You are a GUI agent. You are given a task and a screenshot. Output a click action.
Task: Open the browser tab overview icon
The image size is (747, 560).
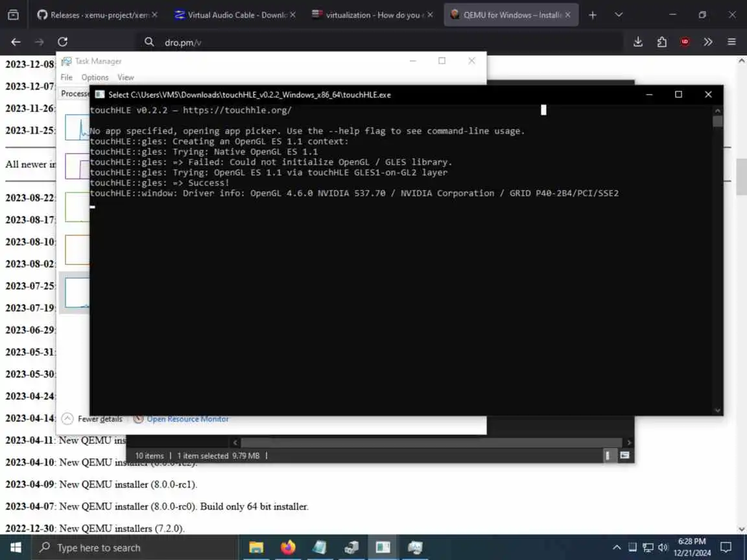[x=14, y=16]
